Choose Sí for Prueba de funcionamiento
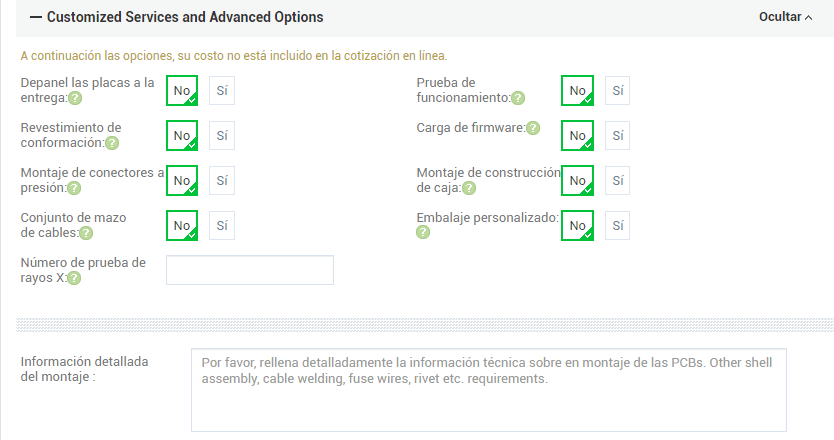The height and width of the screenshot is (440, 834). (617, 90)
